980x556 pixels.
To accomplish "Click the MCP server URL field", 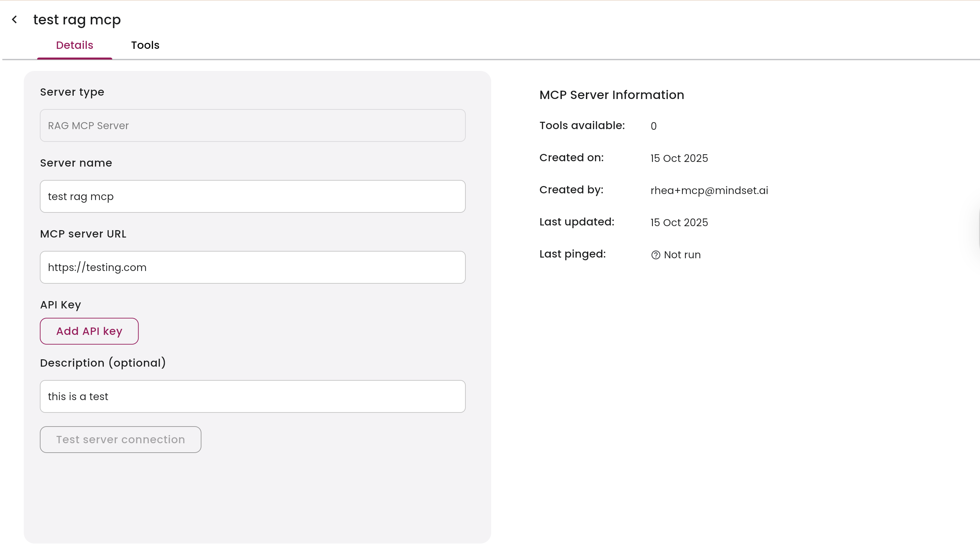I will [x=252, y=267].
